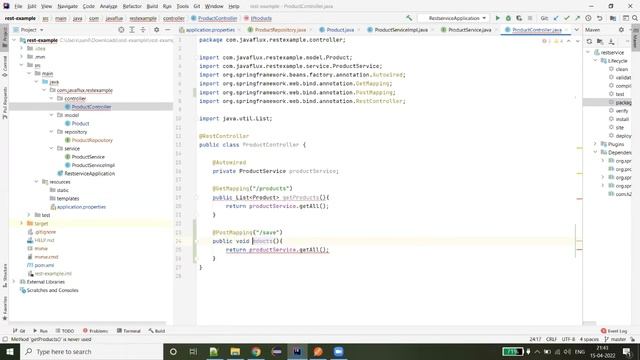Commit changes using the Git checkmark icon
Image resolution: width=640 pixels, height=360 pixels.
point(567,18)
